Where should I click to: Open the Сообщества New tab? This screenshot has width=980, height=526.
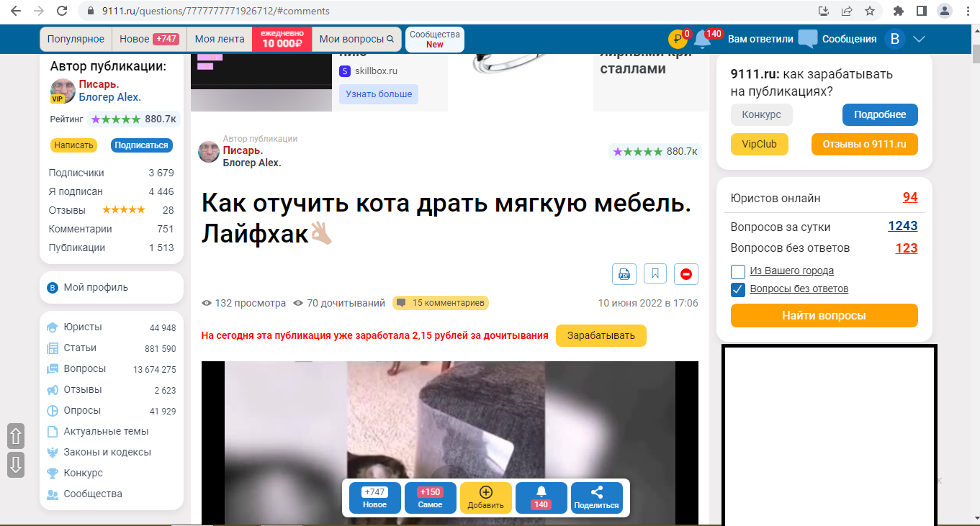pos(435,39)
